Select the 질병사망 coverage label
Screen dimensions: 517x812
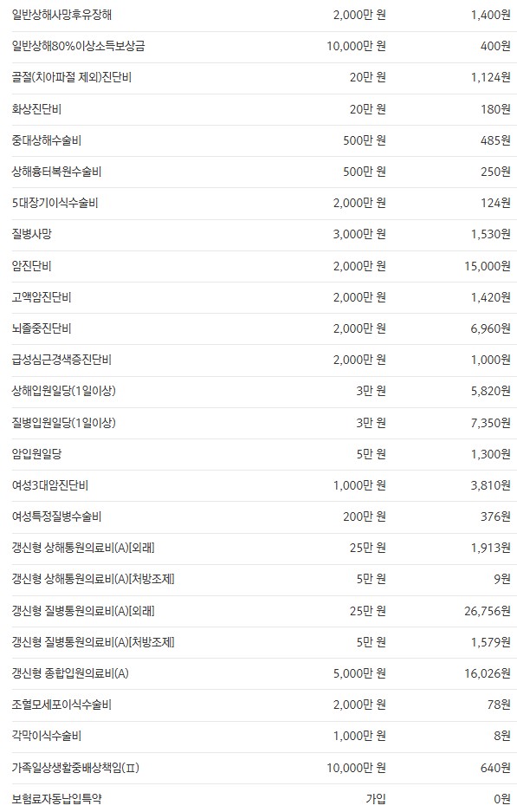point(31,234)
